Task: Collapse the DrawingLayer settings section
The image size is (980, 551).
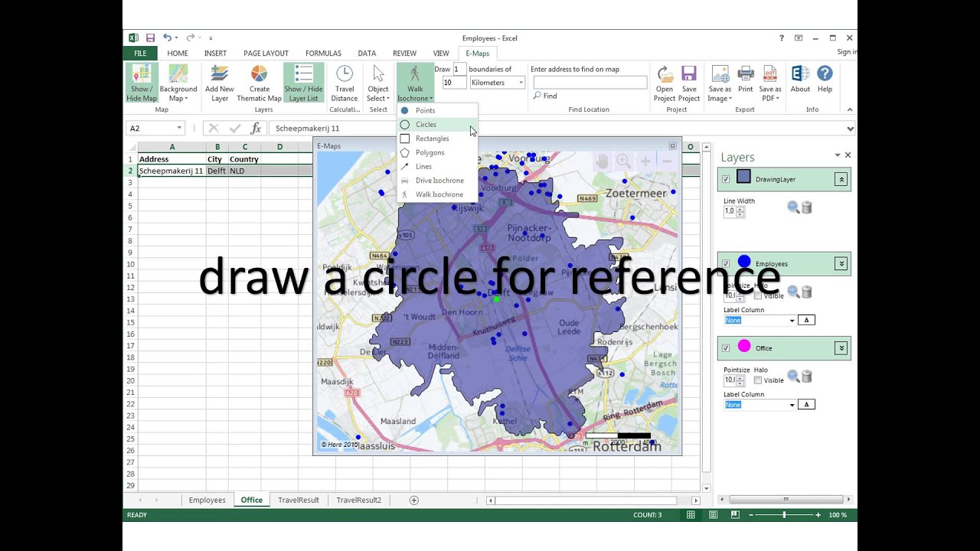Action: pos(841,179)
